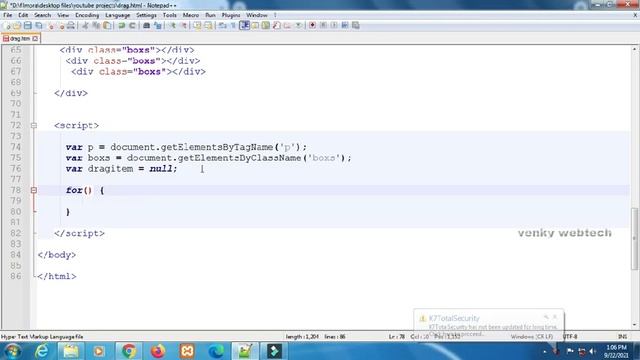Open Find with the binoculars toolbar icon
Viewport: 640px width, 360px height.
147,26
